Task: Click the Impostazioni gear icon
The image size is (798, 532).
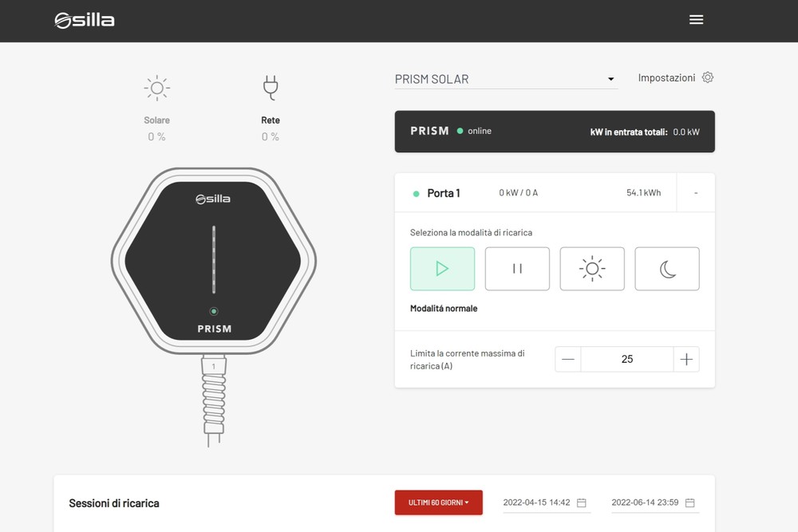Action: 708,77
